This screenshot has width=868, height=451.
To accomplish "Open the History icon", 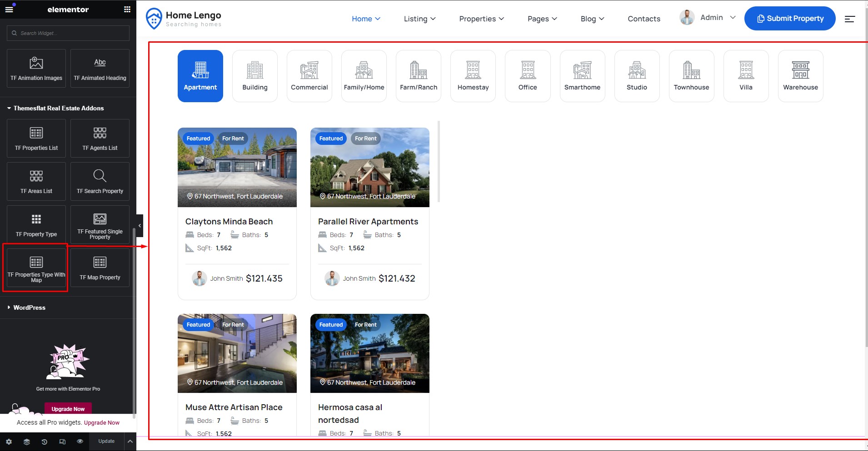I will (45, 441).
